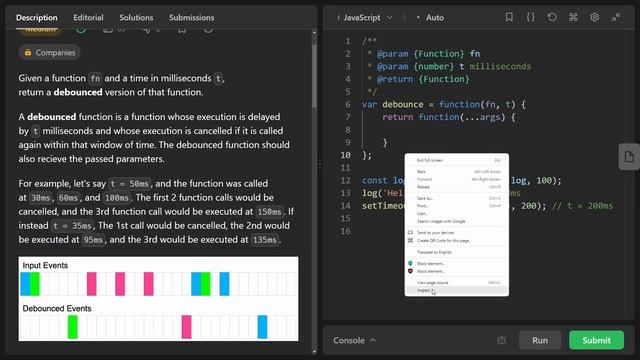The height and width of the screenshot is (360, 640).
Task: Switch to the Submissions tab
Action: click(x=191, y=18)
